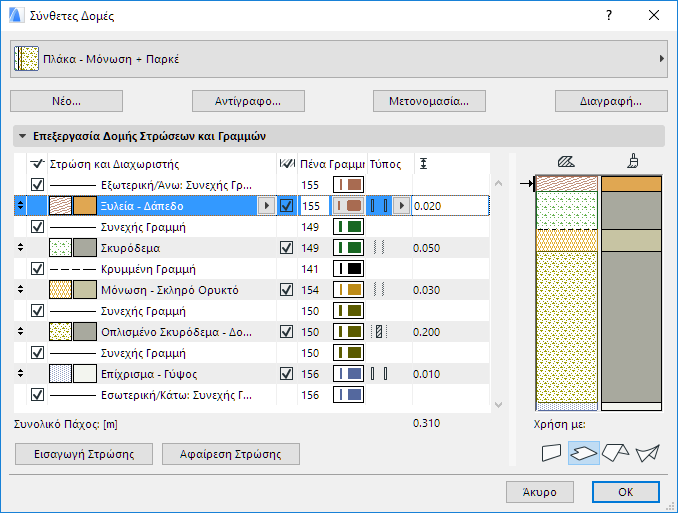Toggle end-line checkbox of Σκυρόδεμα row
678x513 pixels.
pyautogui.click(x=287, y=248)
